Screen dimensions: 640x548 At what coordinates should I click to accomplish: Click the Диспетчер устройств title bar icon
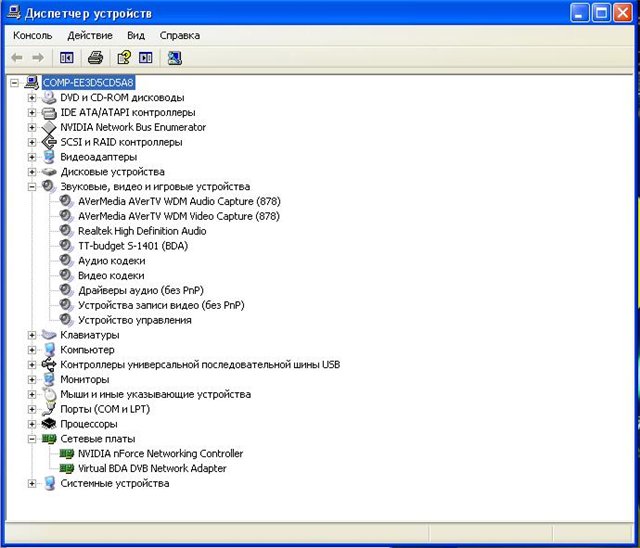point(13,12)
